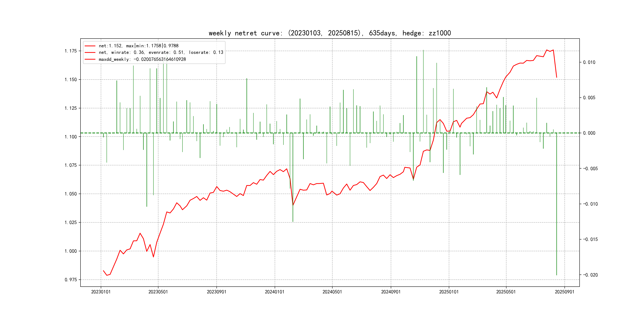Click the 20250101 x-axis date label
This screenshot has height=322, width=644.
(449, 292)
